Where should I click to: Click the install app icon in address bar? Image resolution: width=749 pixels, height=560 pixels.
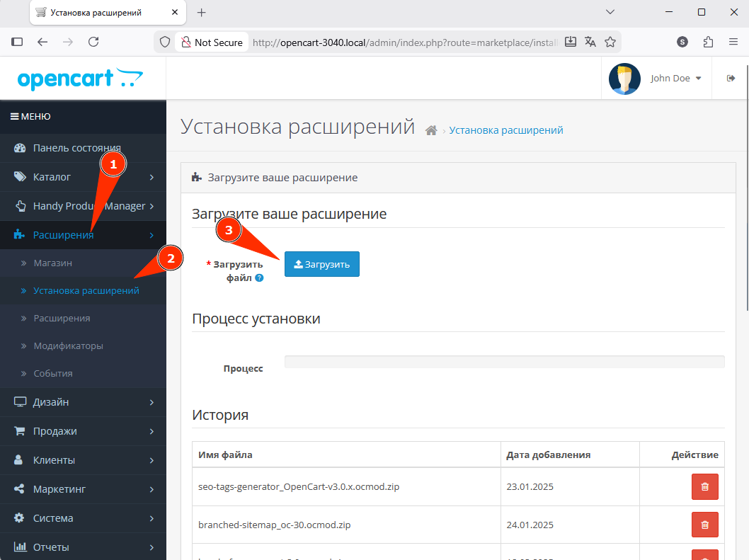click(x=571, y=42)
